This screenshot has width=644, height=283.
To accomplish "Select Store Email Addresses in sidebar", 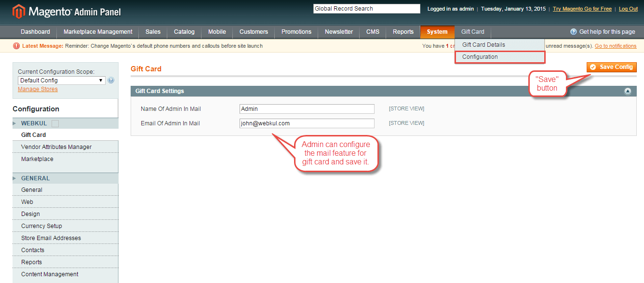I will click(x=65, y=238).
